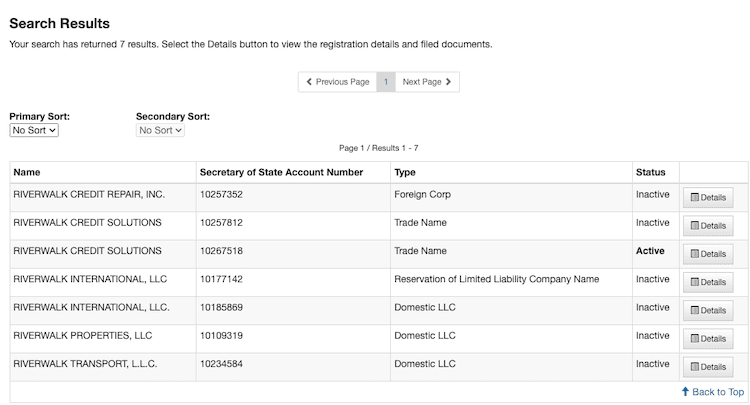Viewport: 750px width, 405px height.
Task: Click Reservation of Limited Liability Company Name
Action: pos(496,279)
